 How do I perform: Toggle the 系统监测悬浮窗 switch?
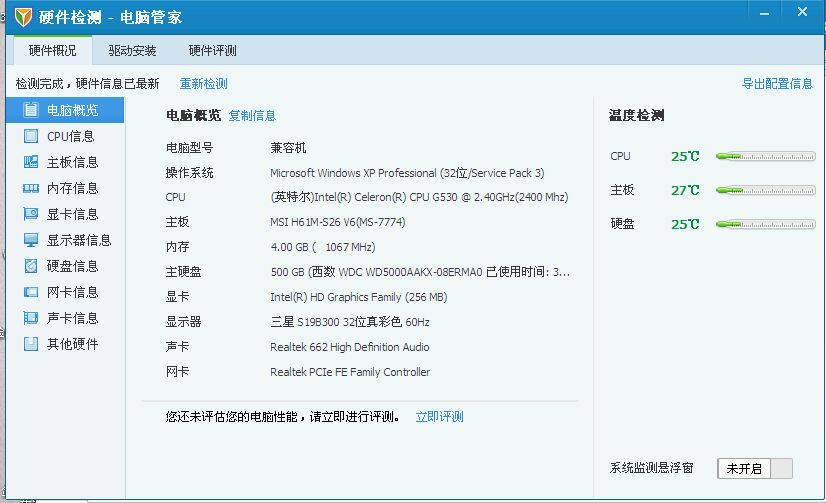(755, 468)
